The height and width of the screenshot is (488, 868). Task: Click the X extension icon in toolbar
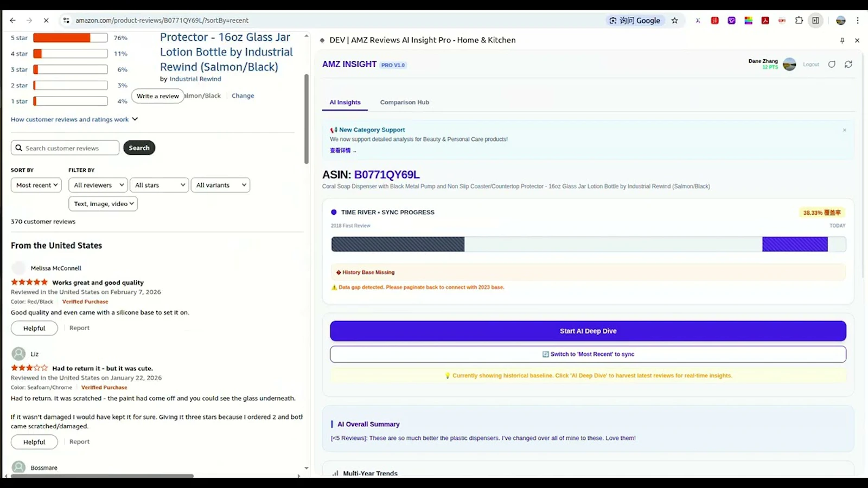(x=698, y=21)
